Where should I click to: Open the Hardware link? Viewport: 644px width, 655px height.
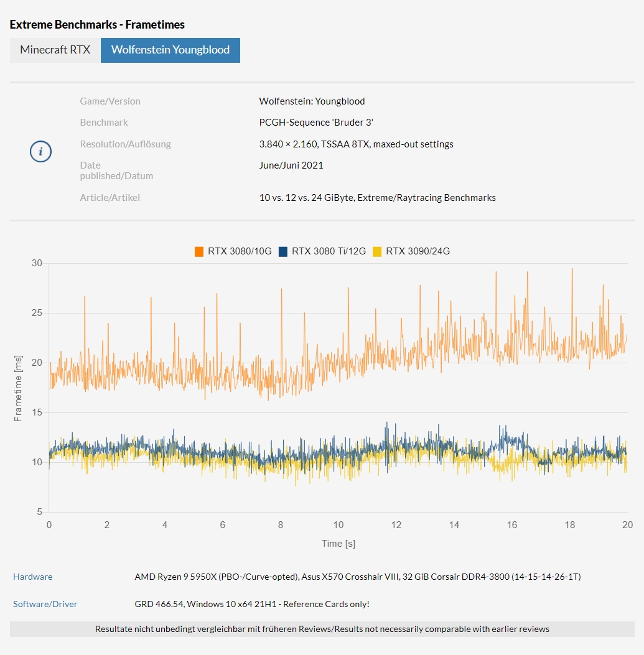point(32,577)
